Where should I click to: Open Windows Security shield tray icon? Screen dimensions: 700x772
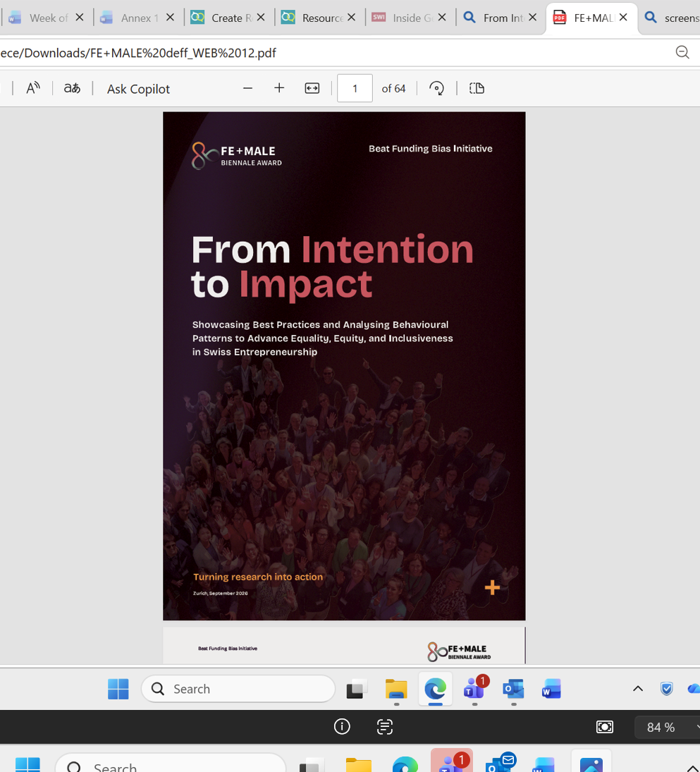click(x=667, y=689)
